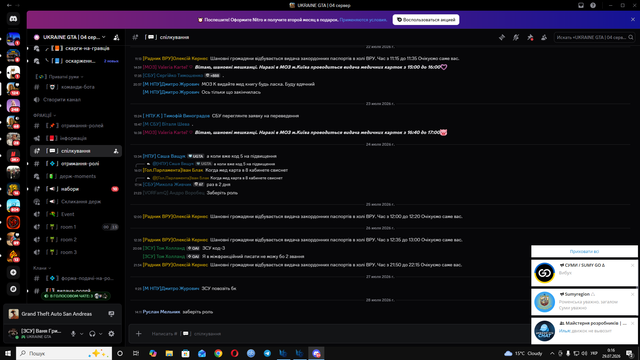Close the Майстерня розробників notification

tap(632, 323)
